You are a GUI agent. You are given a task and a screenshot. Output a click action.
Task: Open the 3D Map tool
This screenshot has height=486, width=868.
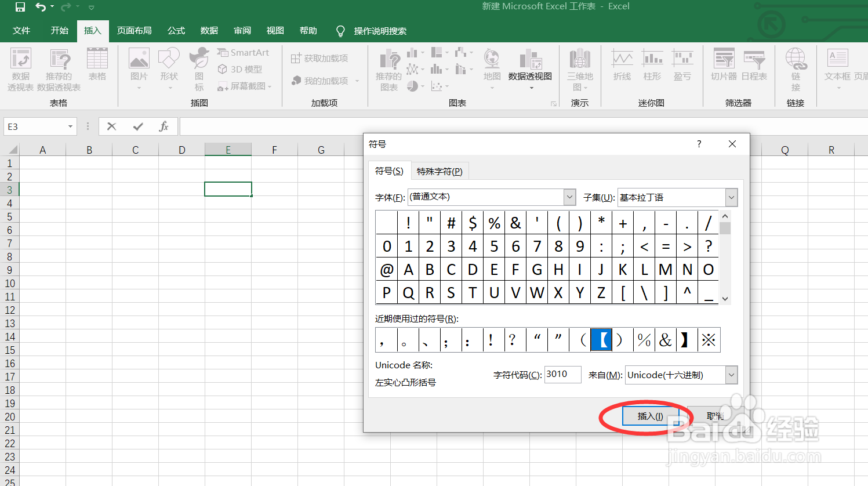[580, 70]
